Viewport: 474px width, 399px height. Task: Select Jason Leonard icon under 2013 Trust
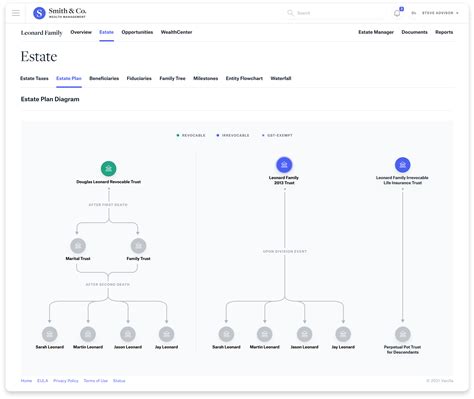304,334
